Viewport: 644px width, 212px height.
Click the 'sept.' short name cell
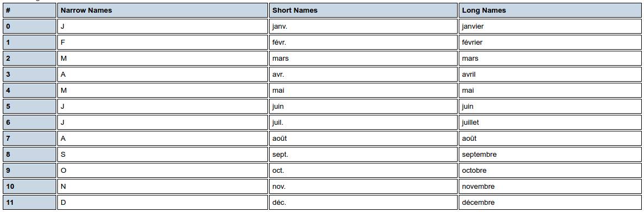coord(363,155)
